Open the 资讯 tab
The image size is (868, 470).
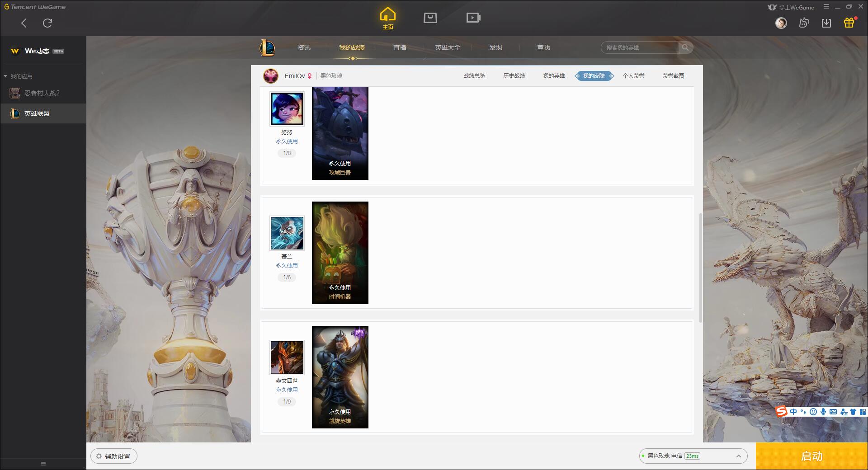click(304, 47)
